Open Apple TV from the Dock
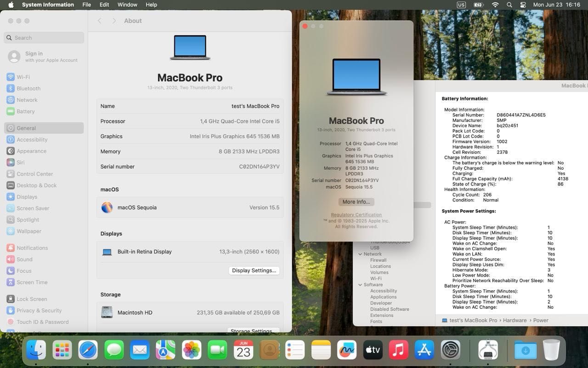This screenshot has height=368, width=588. click(373, 350)
